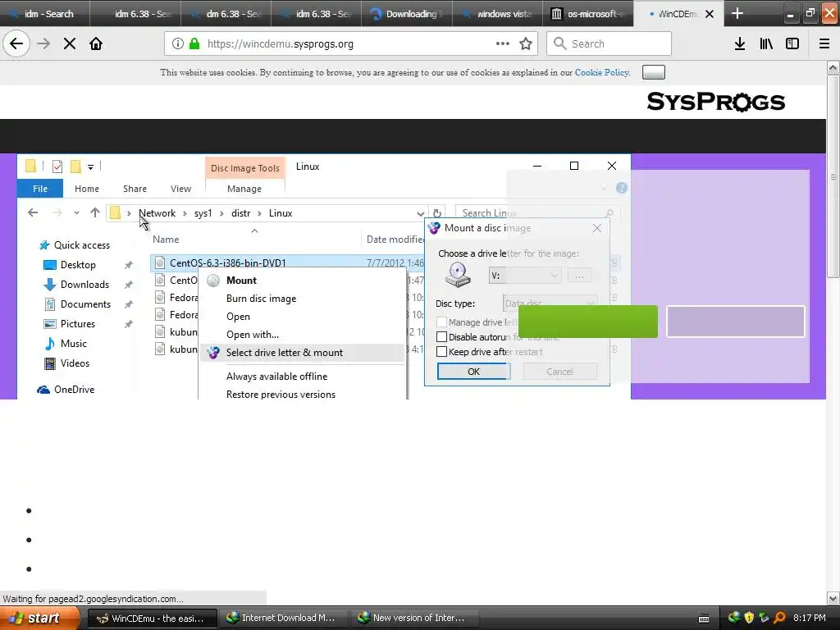
Task: Enable the Disable autorun checkbox
Action: click(x=441, y=337)
